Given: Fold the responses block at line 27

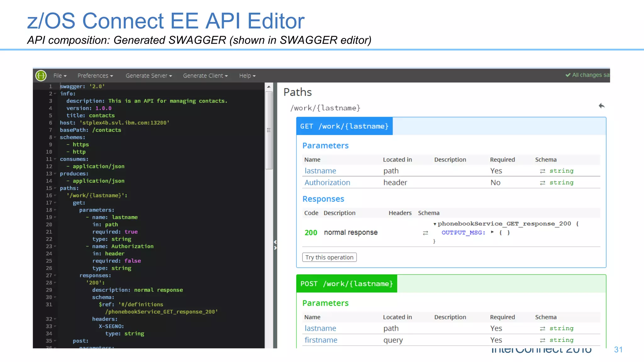Looking at the screenshot, I should pyautogui.click(x=55, y=275).
